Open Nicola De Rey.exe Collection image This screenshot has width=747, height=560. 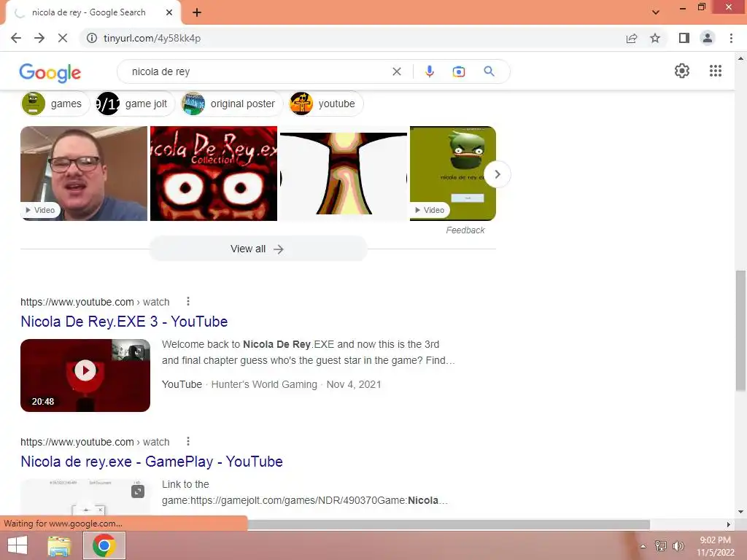click(x=214, y=174)
